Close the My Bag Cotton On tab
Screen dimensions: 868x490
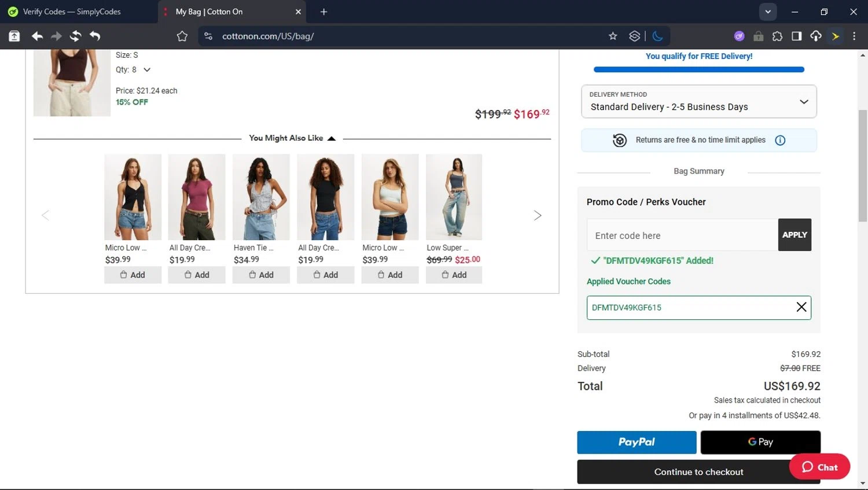click(298, 12)
